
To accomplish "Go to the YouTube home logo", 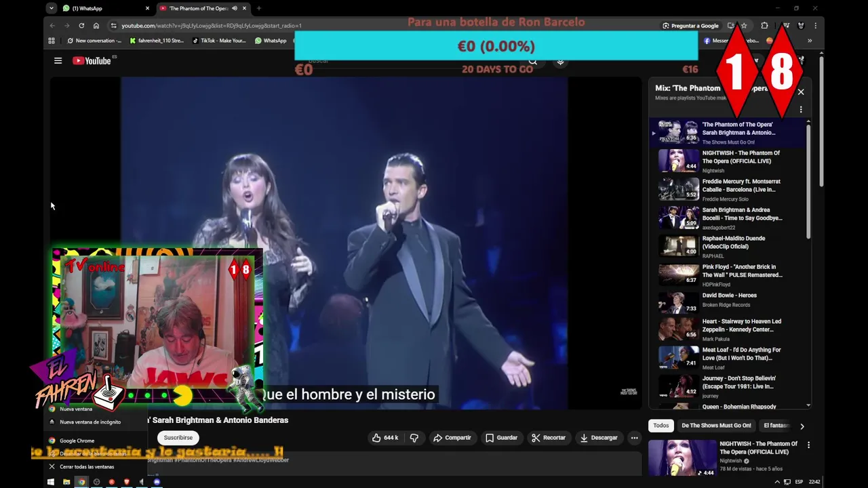I will (x=92, y=61).
